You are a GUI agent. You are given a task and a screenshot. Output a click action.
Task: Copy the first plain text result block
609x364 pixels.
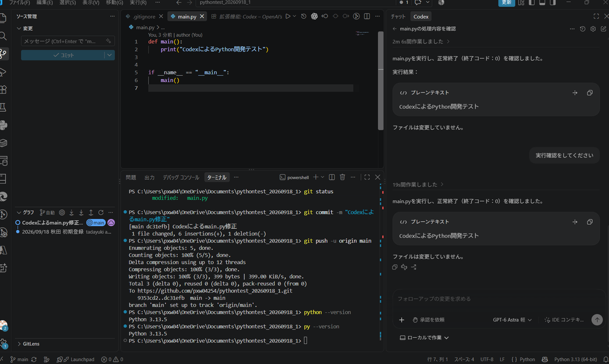[589, 93]
